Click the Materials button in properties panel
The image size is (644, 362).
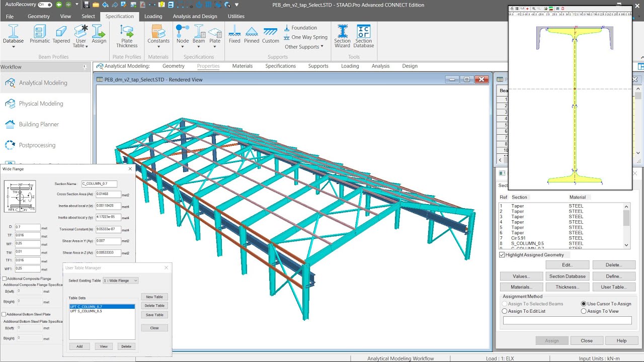point(521,287)
